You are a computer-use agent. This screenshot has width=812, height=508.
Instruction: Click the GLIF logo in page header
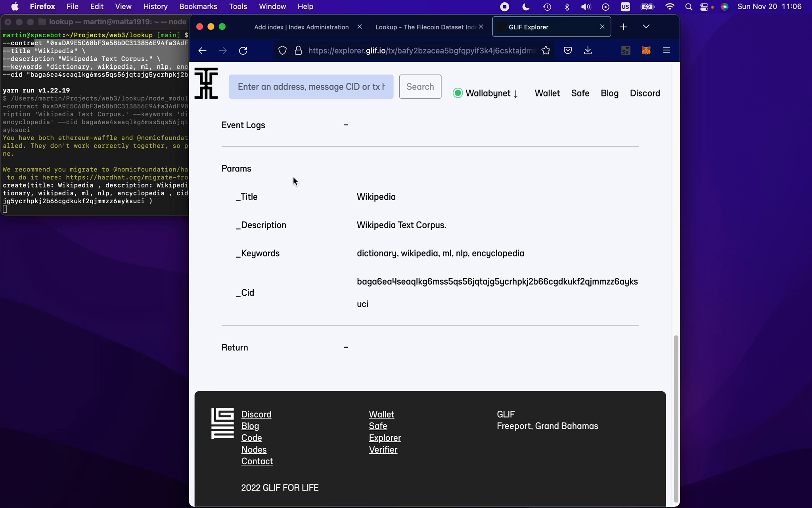coord(206,83)
